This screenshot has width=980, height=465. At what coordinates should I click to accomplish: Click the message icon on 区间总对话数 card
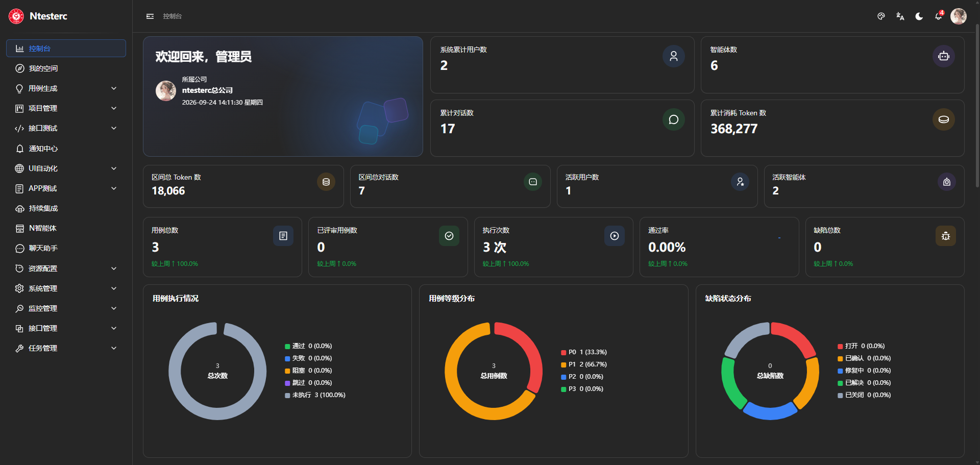533,182
